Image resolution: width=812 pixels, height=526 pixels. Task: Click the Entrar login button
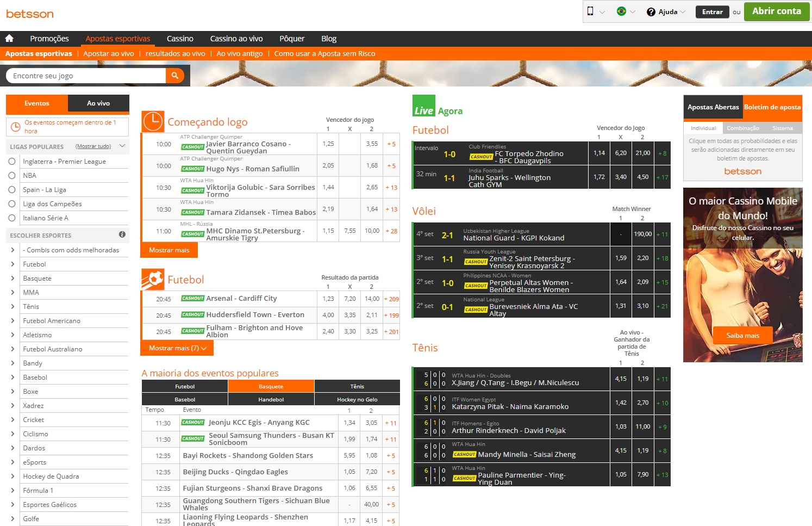712,12
